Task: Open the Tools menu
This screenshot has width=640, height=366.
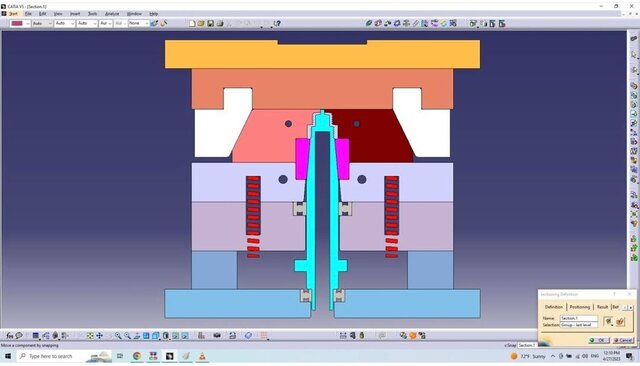Action: click(93, 14)
